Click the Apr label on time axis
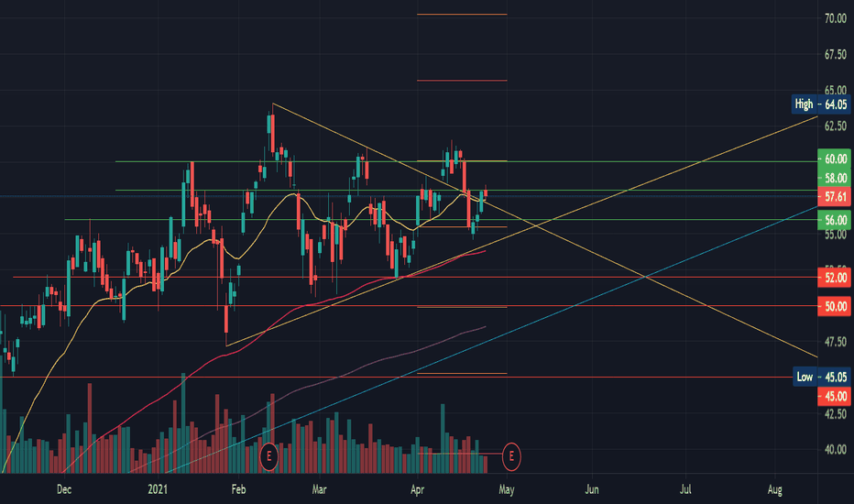 [417, 489]
